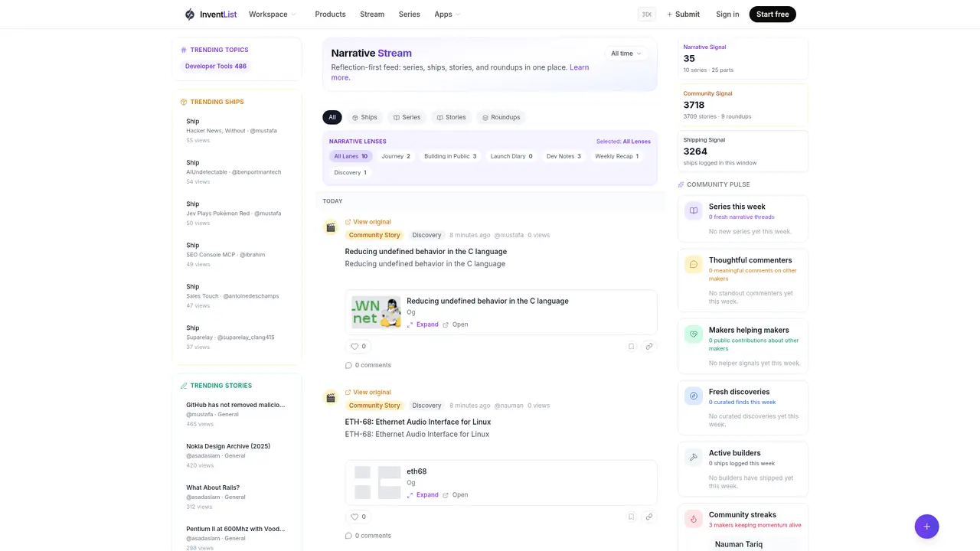This screenshot has width=980, height=551.
Task: Click View original above the ETH-68 story
Action: click(368, 393)
